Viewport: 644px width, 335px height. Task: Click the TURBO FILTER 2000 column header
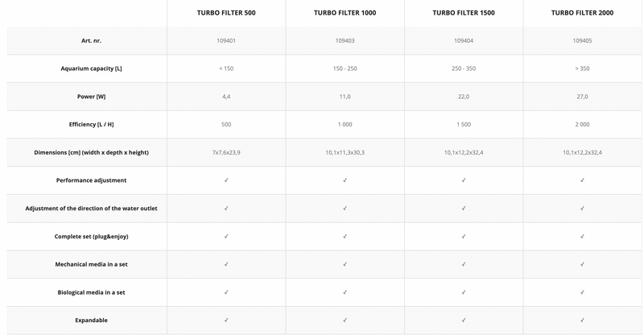coord(582,13)
